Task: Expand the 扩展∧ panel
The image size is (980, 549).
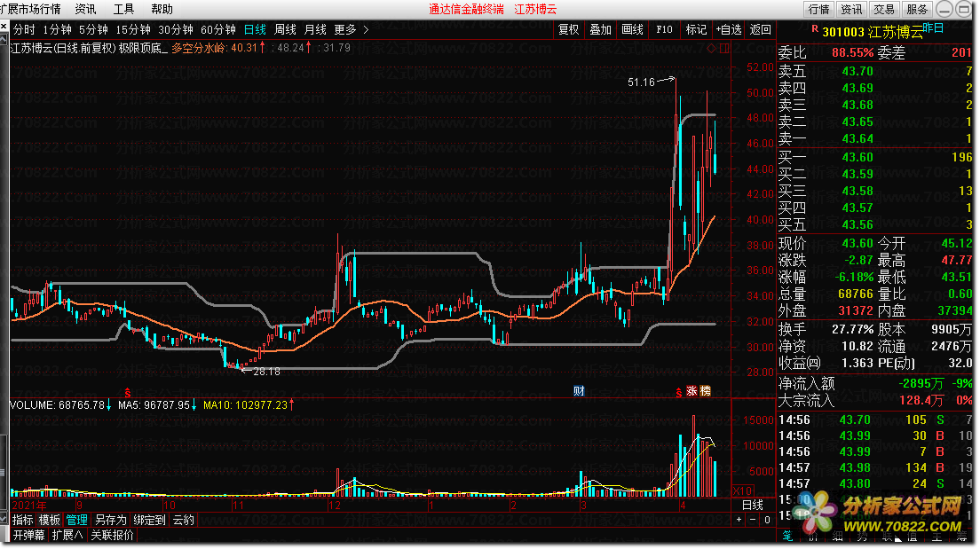Action: pos(67,536)
